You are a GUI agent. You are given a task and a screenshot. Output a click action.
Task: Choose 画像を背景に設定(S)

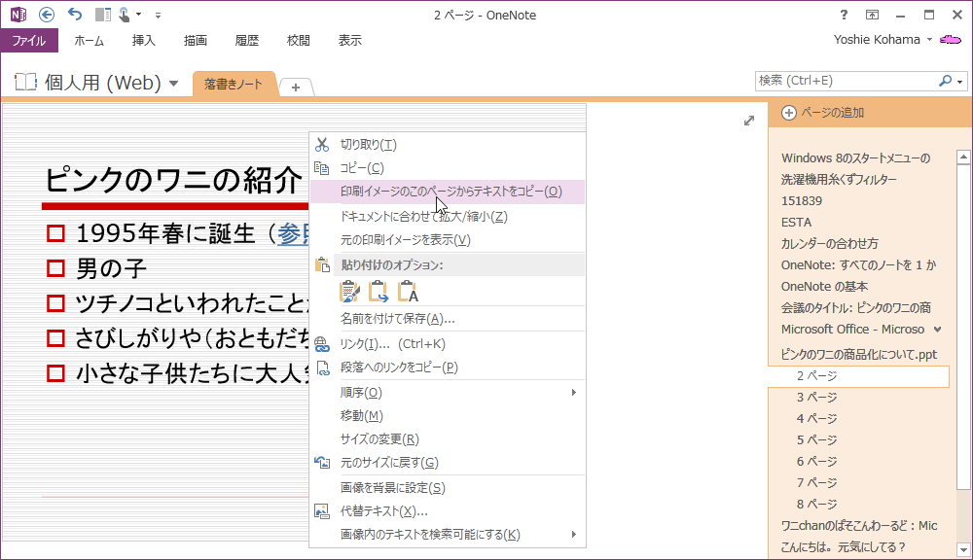pyautogui.click(x=447, y=488)
